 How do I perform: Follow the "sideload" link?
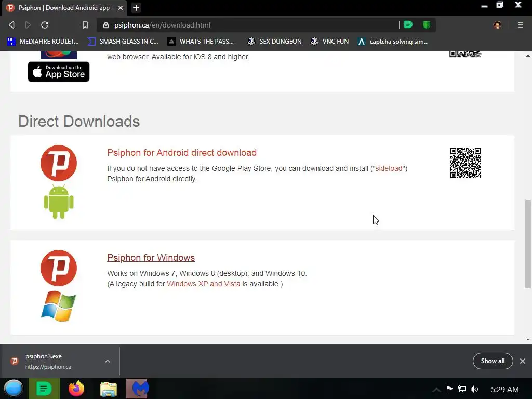[389, 169]
